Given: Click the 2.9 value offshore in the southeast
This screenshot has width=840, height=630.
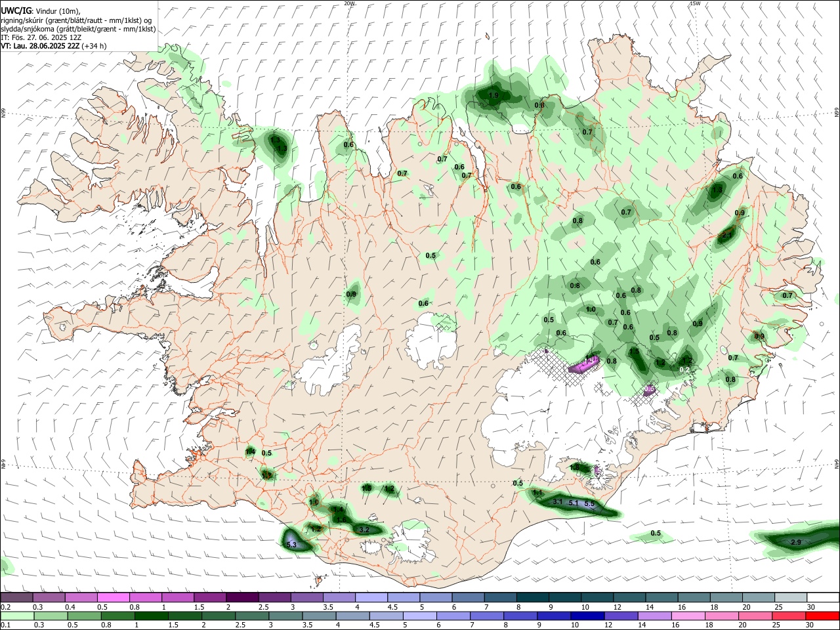Looking at the screenshot, I should (x=796, y=542).
